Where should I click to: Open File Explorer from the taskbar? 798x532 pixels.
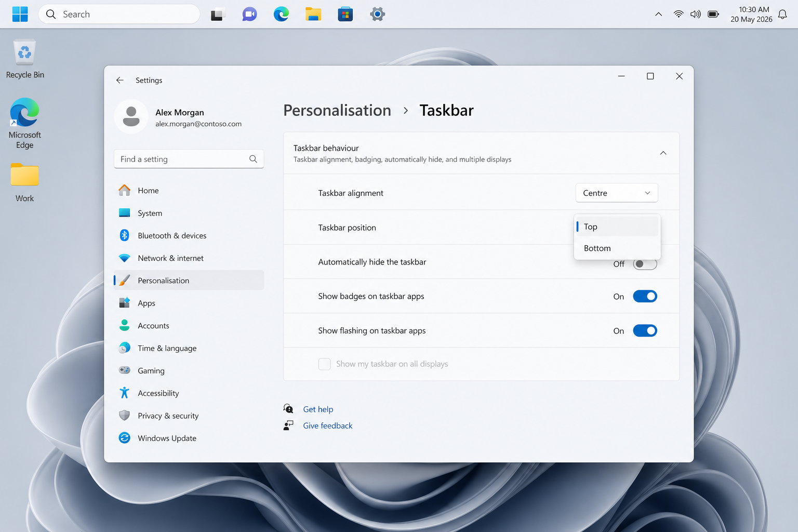pos(313,14)
